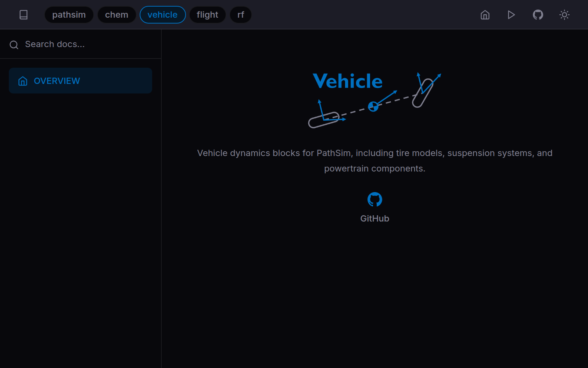
Task: Select the house icon next to OVERVIEW
Action: (23, 81)
